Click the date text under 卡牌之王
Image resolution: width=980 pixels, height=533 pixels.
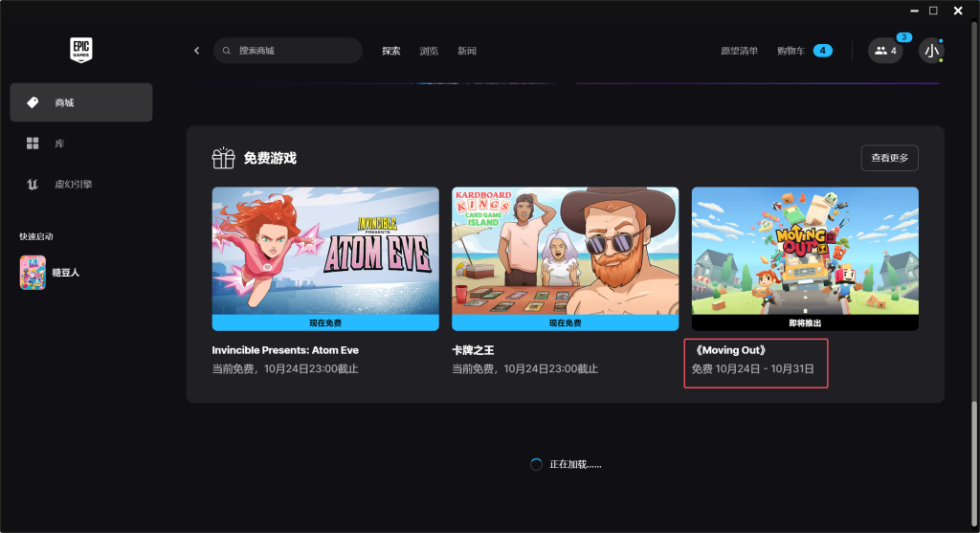(525, 369)
